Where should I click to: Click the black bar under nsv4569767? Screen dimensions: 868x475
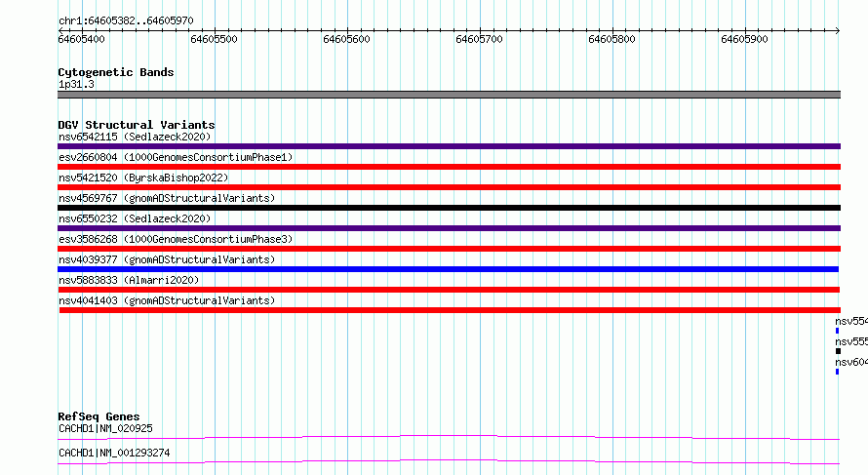click(x=449, y=208)
